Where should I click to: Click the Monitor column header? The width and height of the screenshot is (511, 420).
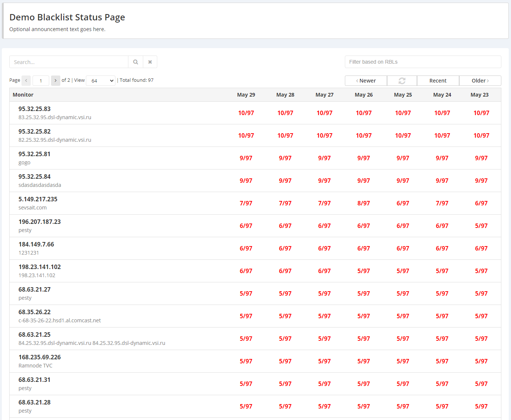(23, 95)
